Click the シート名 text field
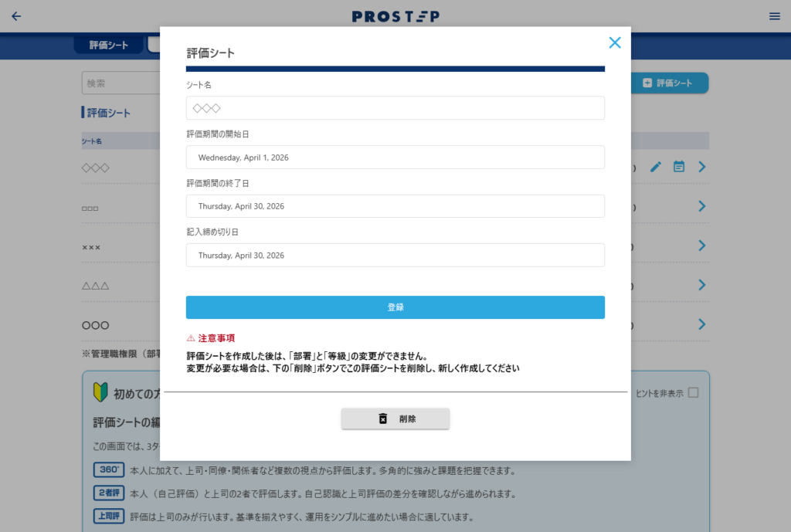The width and height of the screenshot is (791, 532). 395,108
